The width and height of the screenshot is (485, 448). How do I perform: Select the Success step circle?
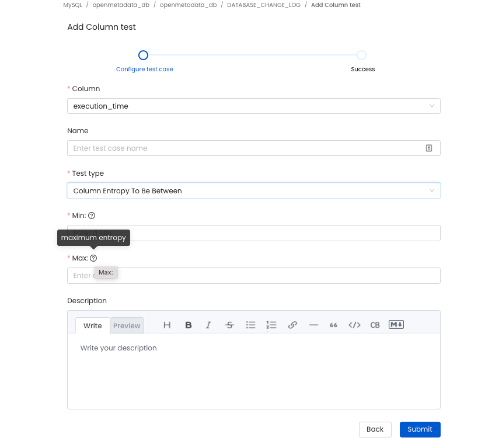click(x=361, y=55)
